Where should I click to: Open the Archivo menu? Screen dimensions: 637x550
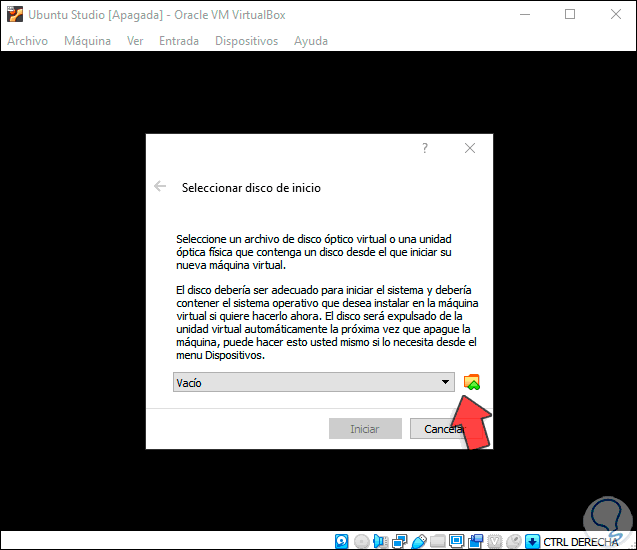[28, 41]
